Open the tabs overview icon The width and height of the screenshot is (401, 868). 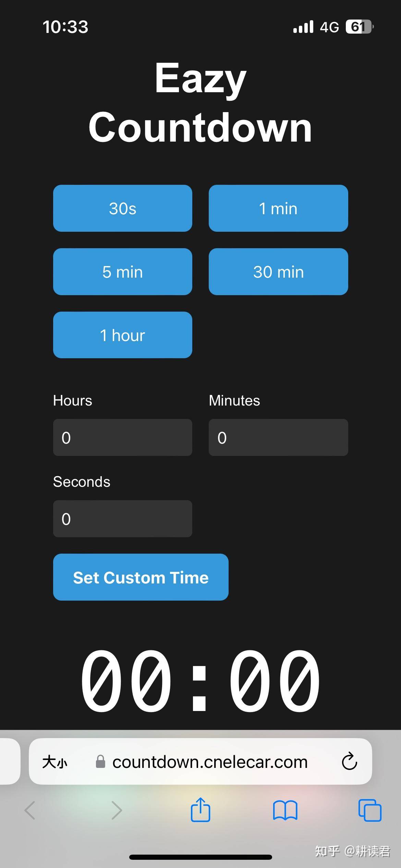(x=370, y=810)
